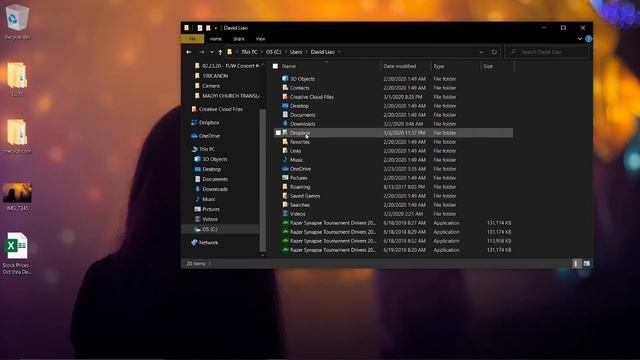Screen dimensions: 640x360
Task: Go back with the Back arrow
Action: click(x=189, y=52)
